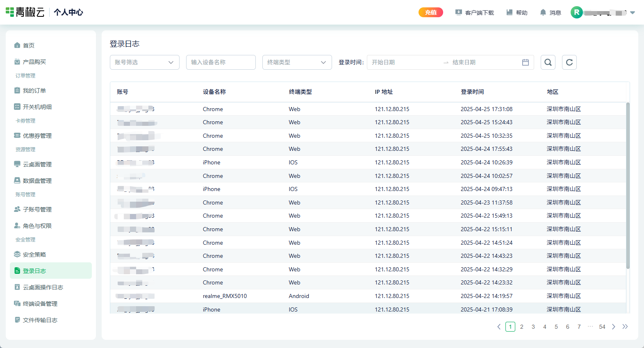The height and width of the screenshot is (348, 644).
Task: Open the 终端类型 dropdown
Action: pos(297,62)
